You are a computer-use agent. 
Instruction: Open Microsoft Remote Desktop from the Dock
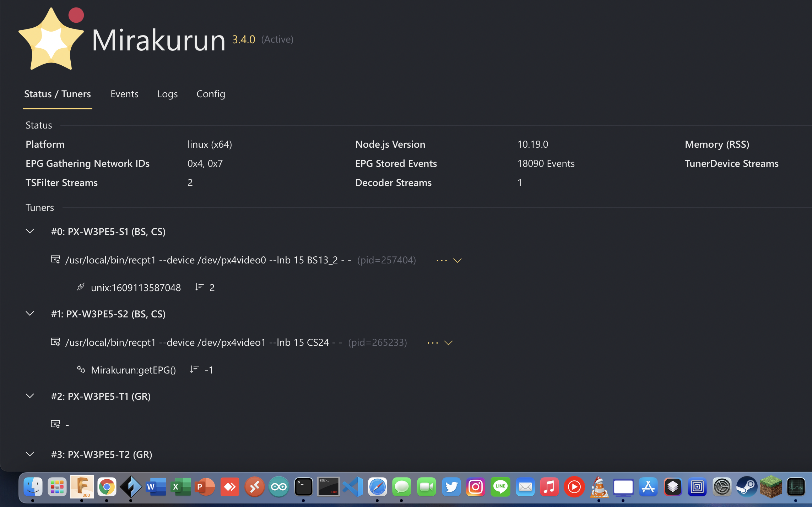click(x=254, y=487)
